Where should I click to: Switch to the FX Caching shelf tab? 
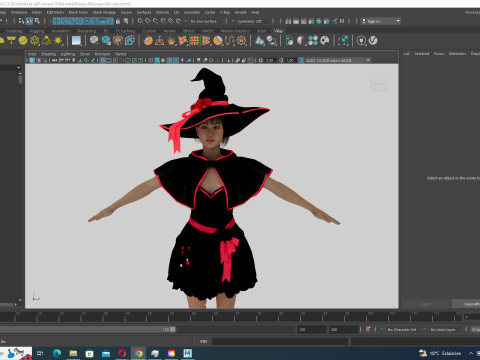pos(125,31)
